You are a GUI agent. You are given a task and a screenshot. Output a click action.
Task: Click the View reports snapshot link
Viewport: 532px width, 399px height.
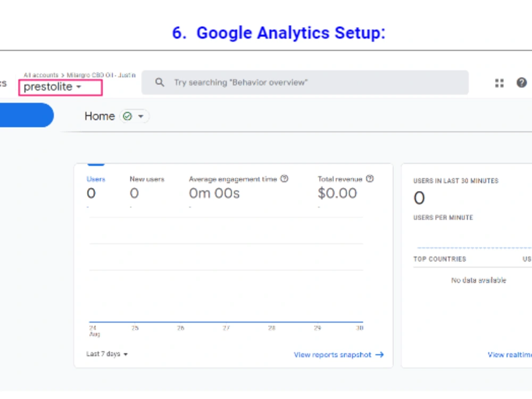click(332, 354)
